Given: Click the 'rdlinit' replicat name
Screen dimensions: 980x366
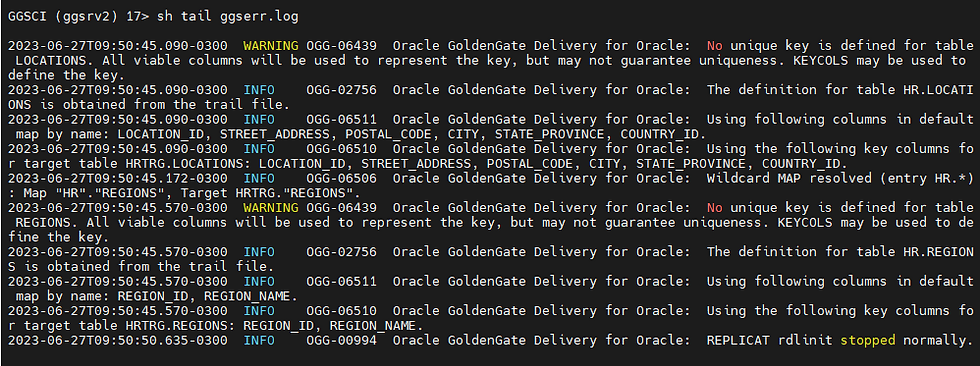Looking at the screenshot, I should coord(804,340).
